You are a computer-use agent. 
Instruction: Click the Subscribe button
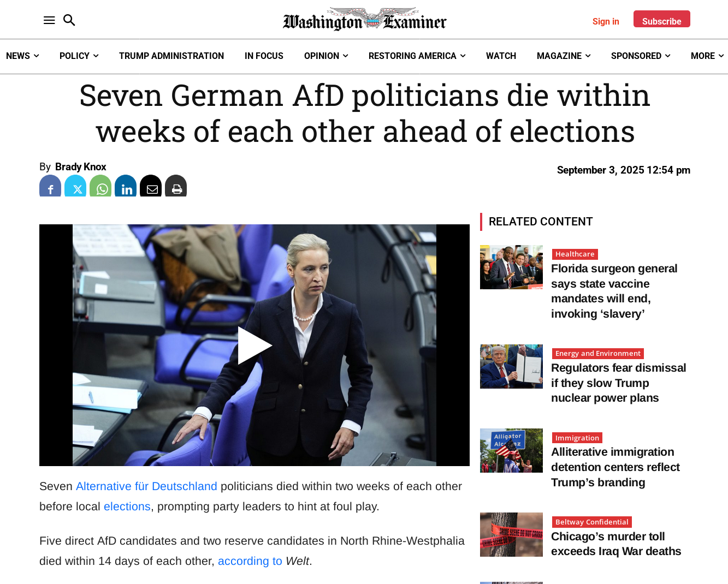click(661, 19)
